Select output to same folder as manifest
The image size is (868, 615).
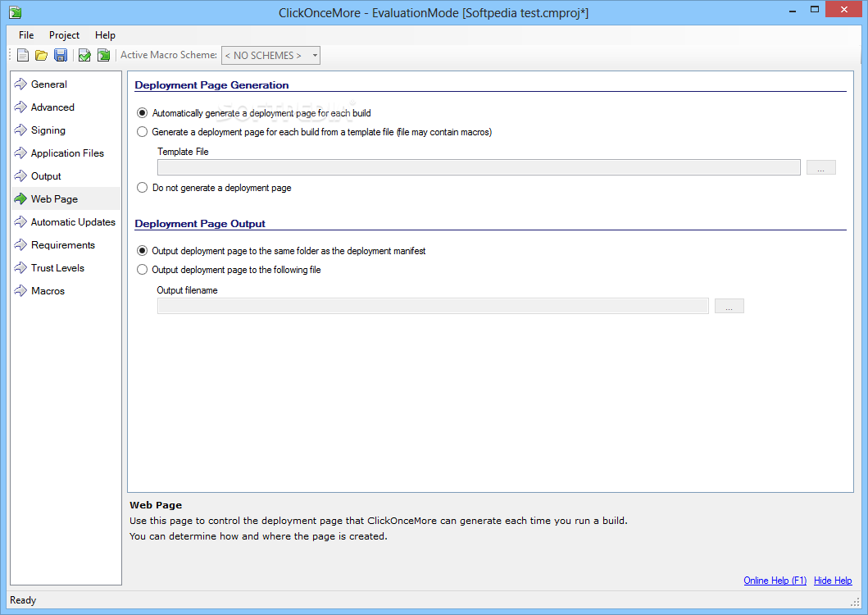[x=280, y=251]
